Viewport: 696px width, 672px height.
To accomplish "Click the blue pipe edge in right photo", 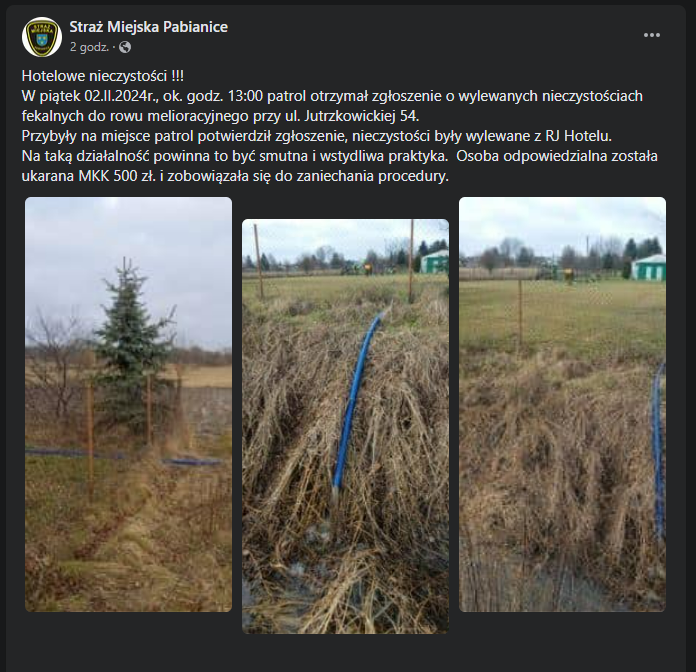I will pos(659,448).
